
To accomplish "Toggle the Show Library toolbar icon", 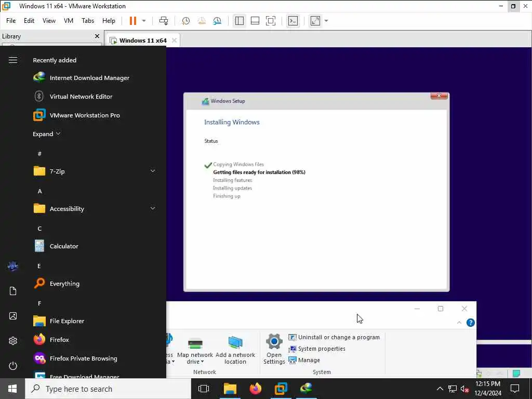I will [x=239, y=21].
